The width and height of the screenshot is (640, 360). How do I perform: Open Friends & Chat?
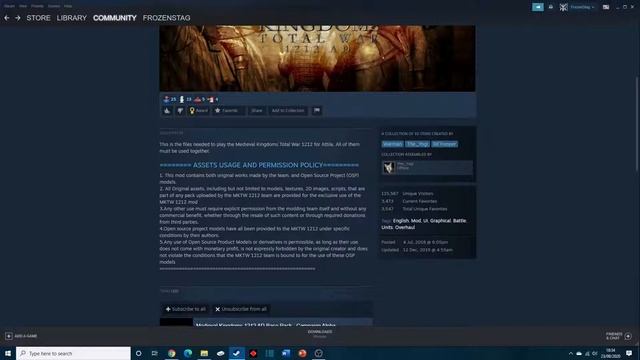pyautogui.click(x=619, y=336)
